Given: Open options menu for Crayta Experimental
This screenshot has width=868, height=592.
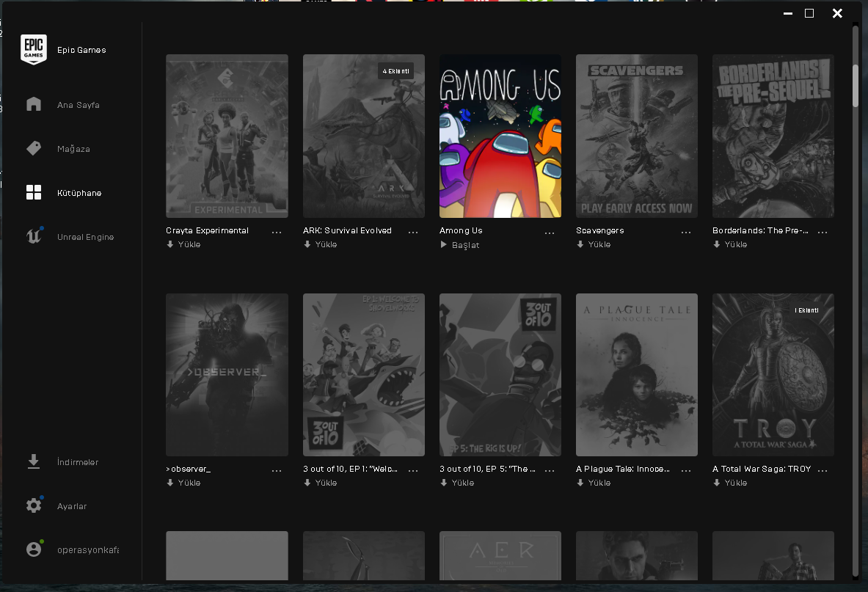Looking at the screenshot, I should [277, 233].
